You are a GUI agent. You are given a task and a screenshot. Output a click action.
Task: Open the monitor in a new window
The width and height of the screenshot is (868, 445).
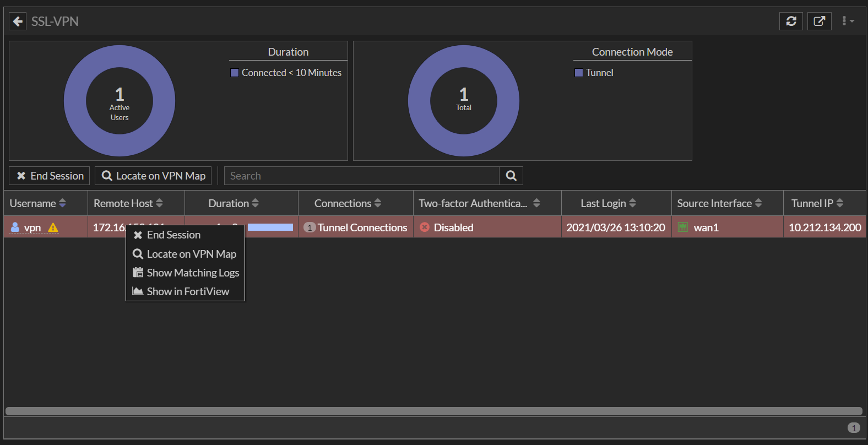coord(819,21)
